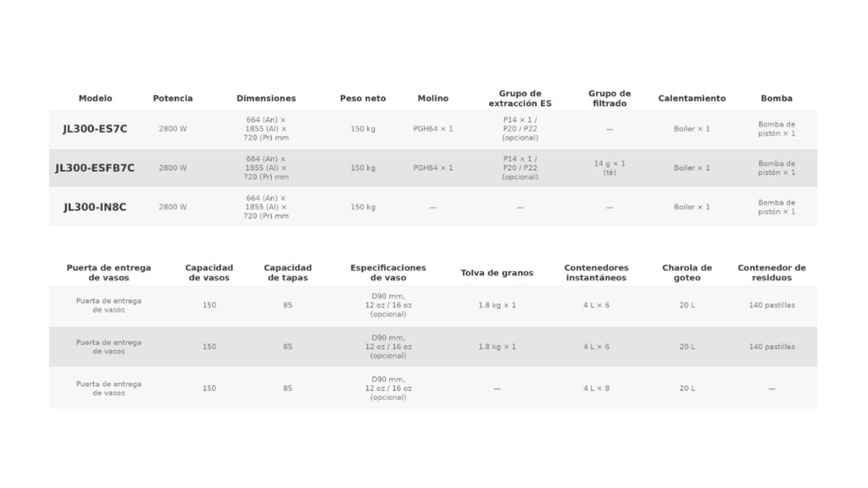This screenshot has height=488, width=868.
Task: Click the '4 L × 8' containers cell
Action: click(x=596, y=388)
